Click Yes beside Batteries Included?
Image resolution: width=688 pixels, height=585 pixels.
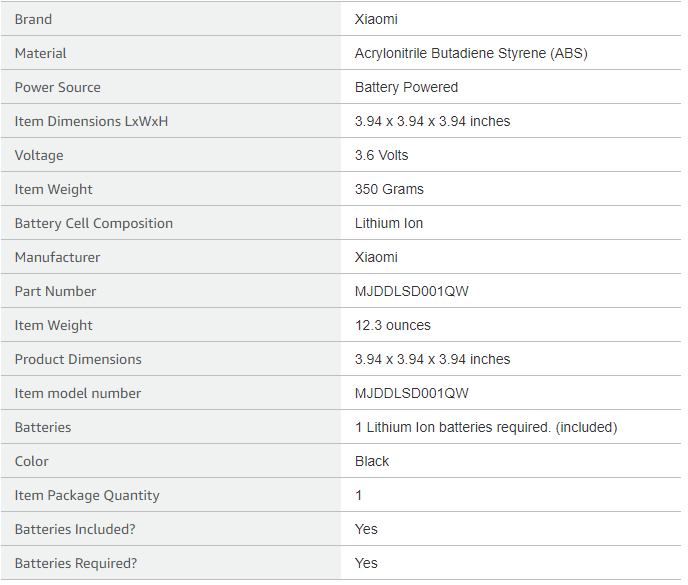(x=366, y=529)
